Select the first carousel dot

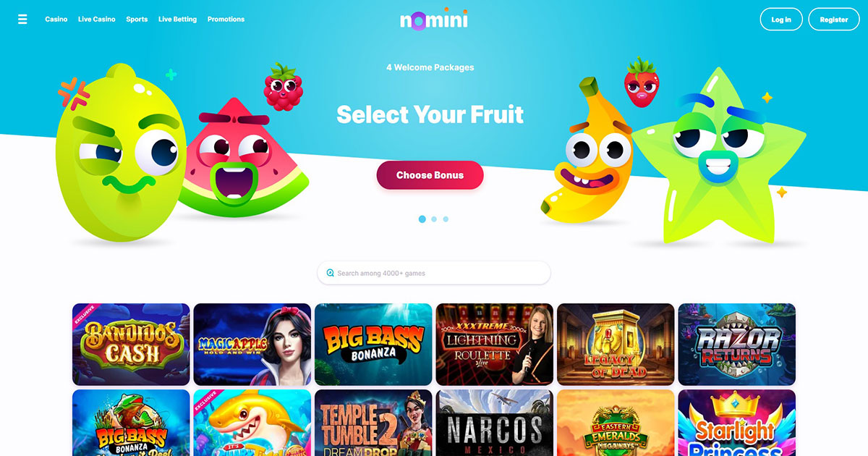click(422, 219)
